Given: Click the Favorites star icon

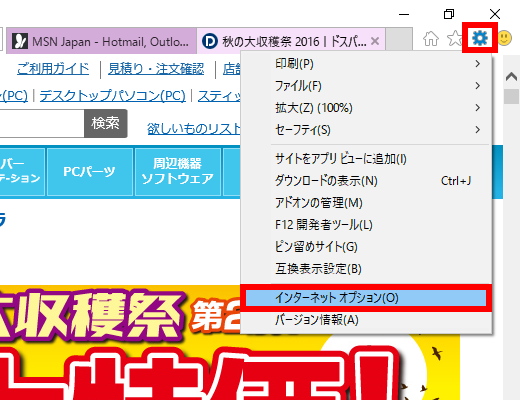Looking at the screenshot, I should (x=455, y=38).
